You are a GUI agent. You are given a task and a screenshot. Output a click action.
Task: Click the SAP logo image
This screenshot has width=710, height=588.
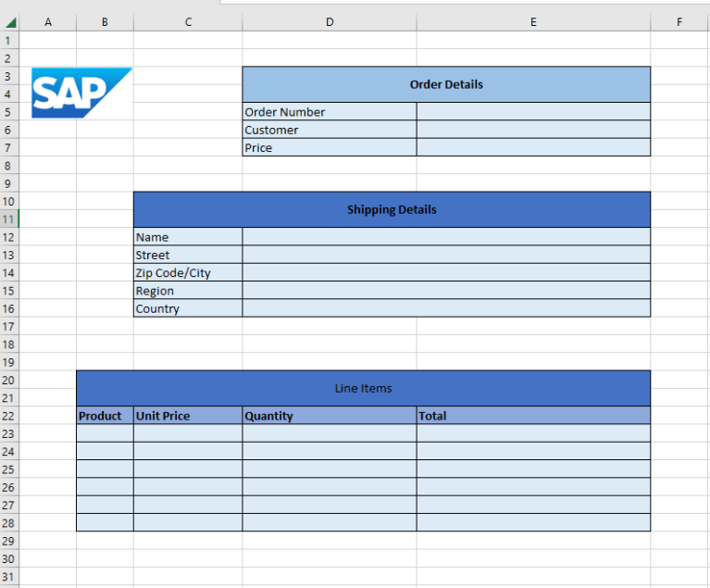coord(80,93)
